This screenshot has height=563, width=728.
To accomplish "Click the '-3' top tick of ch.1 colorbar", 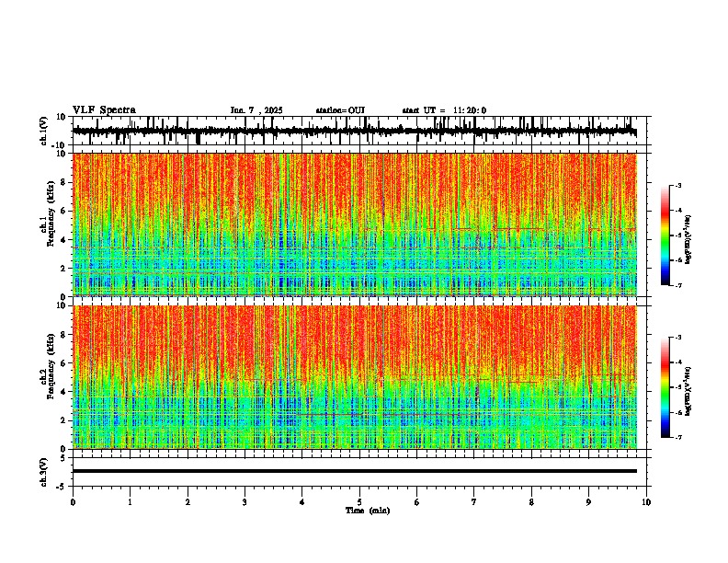I will click(x=678, y=185).
